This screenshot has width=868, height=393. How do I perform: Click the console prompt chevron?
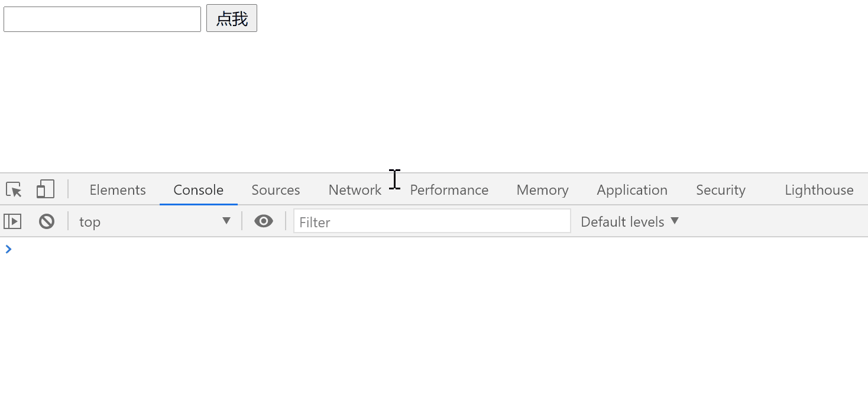(x=8, y=249)
